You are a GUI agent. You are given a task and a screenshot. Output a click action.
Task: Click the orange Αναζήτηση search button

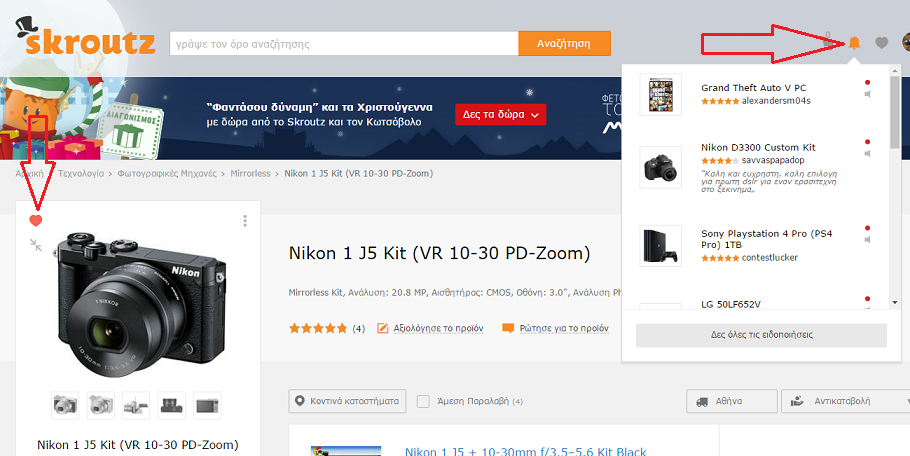(564, 44)
